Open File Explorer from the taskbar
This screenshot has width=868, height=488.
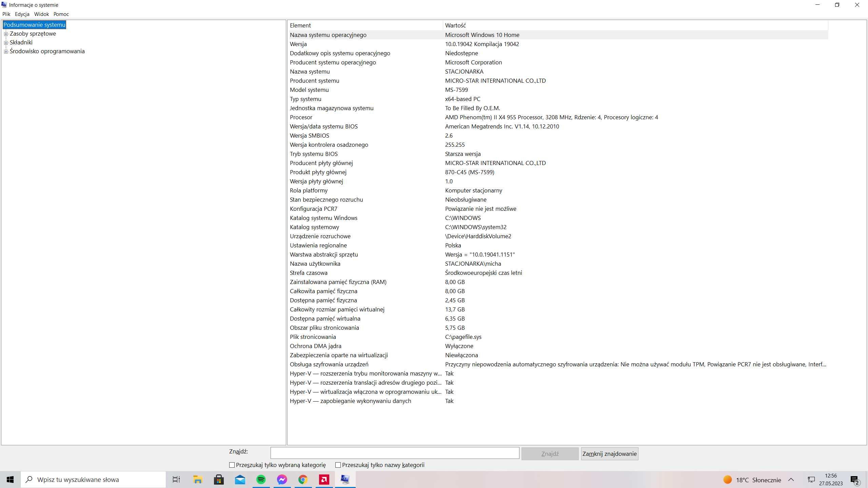pos(198,480)
